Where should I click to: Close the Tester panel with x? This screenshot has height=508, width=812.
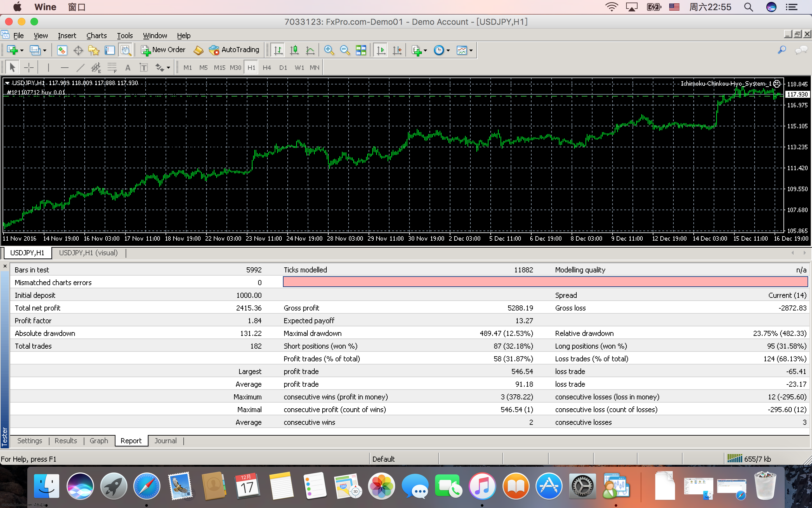coord(5,266)
